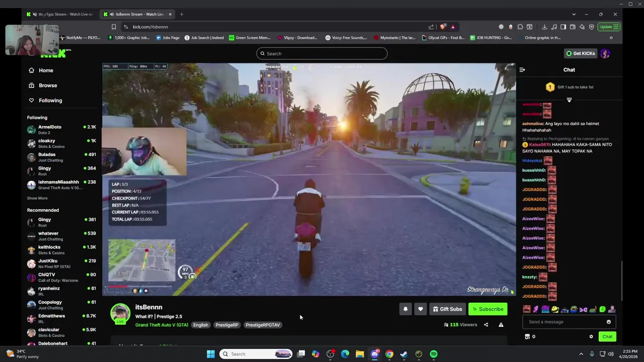Screen dimensions: 644x362
Task: Click the notification bell icon for itsBennn
Action: 406,309
